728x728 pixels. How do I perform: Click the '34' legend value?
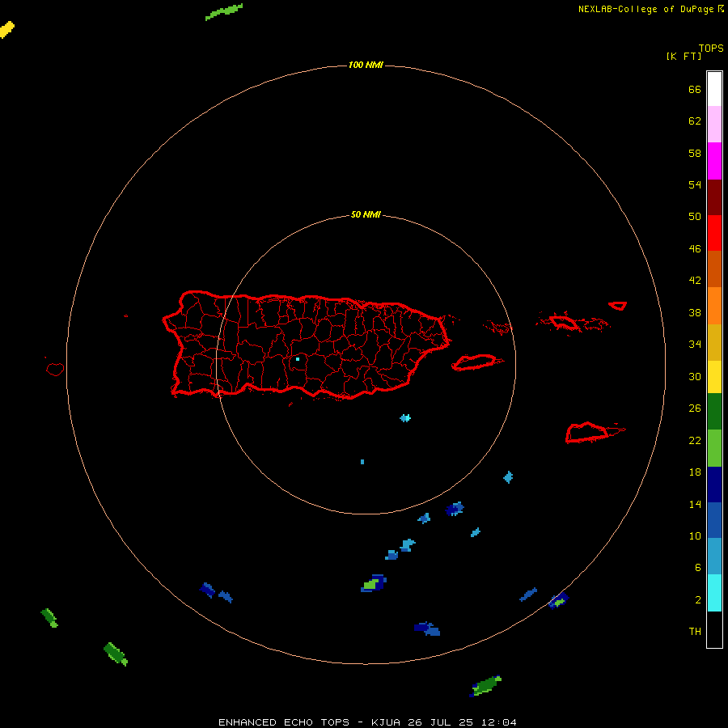[x=695, y=344]
